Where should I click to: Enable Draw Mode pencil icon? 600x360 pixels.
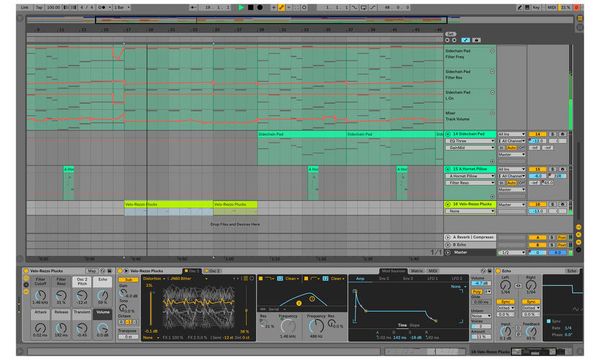coord(520,7)
